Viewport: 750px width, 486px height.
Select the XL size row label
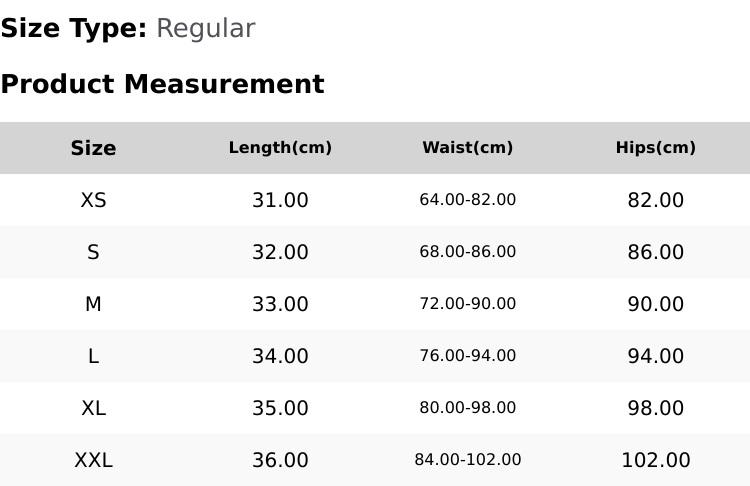93,409
